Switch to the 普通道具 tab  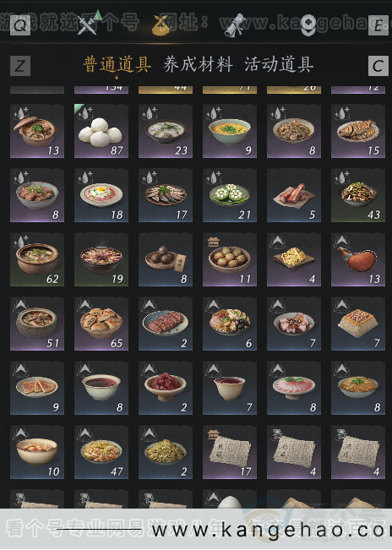pyautogui.click(x=117, y=65)
